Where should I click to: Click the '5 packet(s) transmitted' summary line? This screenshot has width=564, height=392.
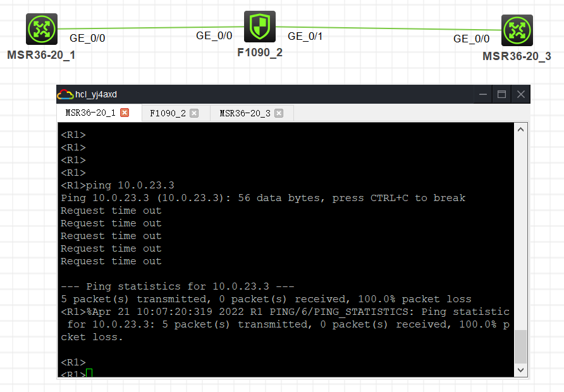pyautogui.click(x=266, y=299)
